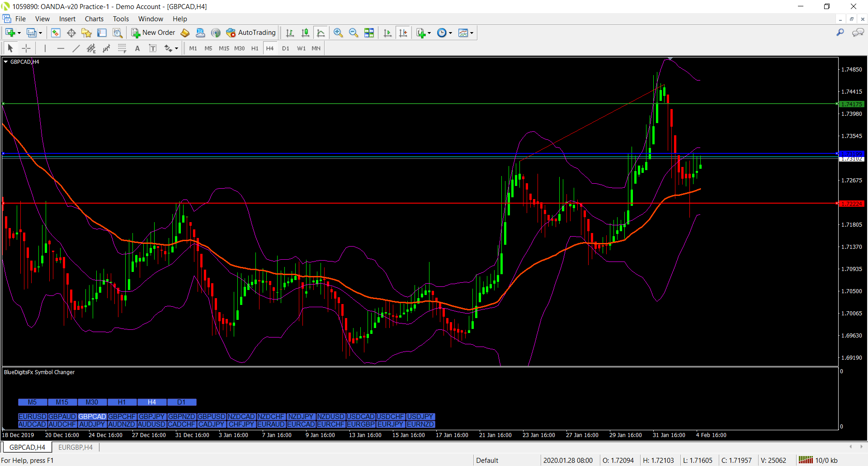Toggle chart auto scroll

pyautogui.click(x=387, y=33)
